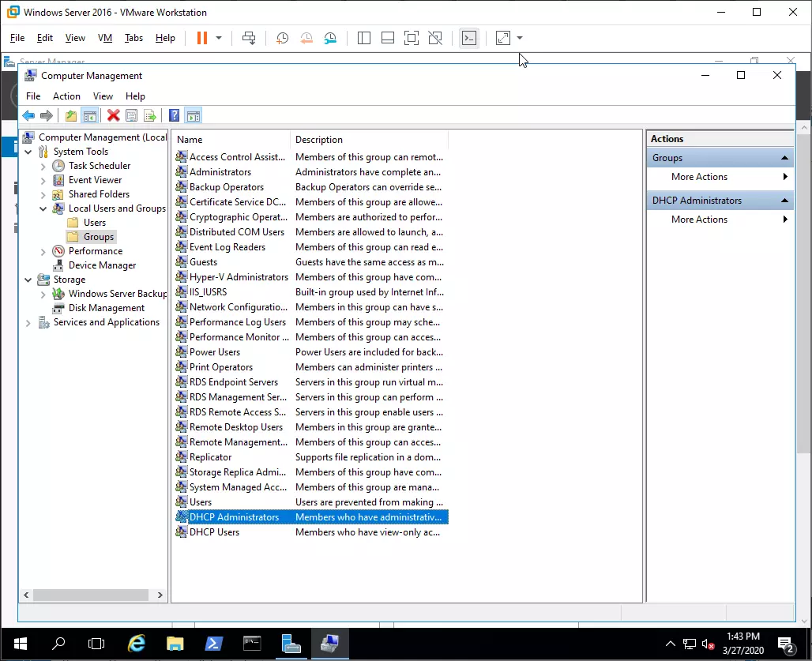Click VMware thumbnail bar icon
Image resolution: width=812 pixels, height=661 pixels.
click(x=388, y=38)
